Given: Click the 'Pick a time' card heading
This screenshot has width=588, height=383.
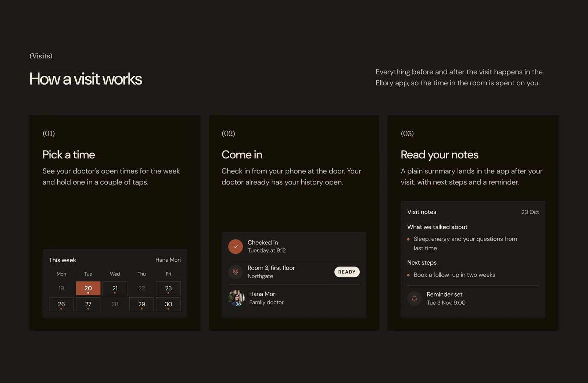Looking at the screenshot, I should [69, 155].
